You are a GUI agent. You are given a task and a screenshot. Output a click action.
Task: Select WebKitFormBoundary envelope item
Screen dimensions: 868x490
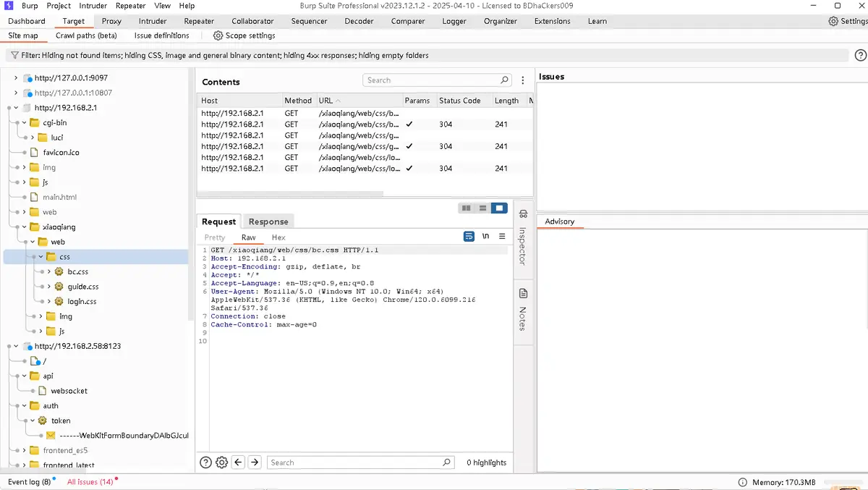pyautogui.click(x=117, y=436)
